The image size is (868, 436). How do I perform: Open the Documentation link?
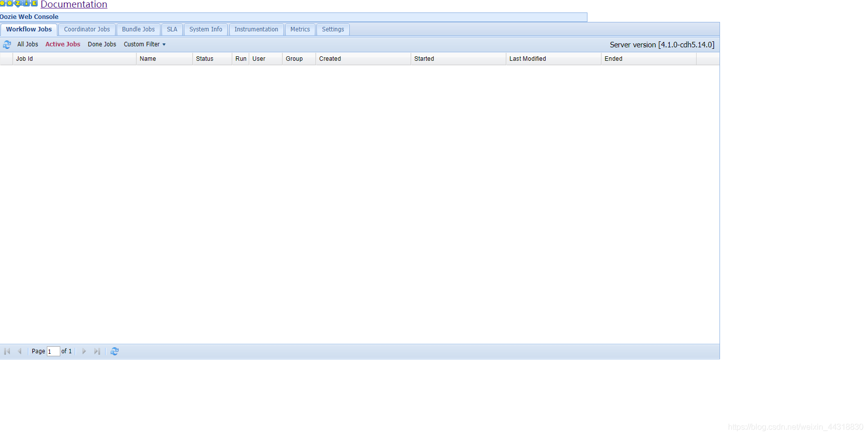74,4
